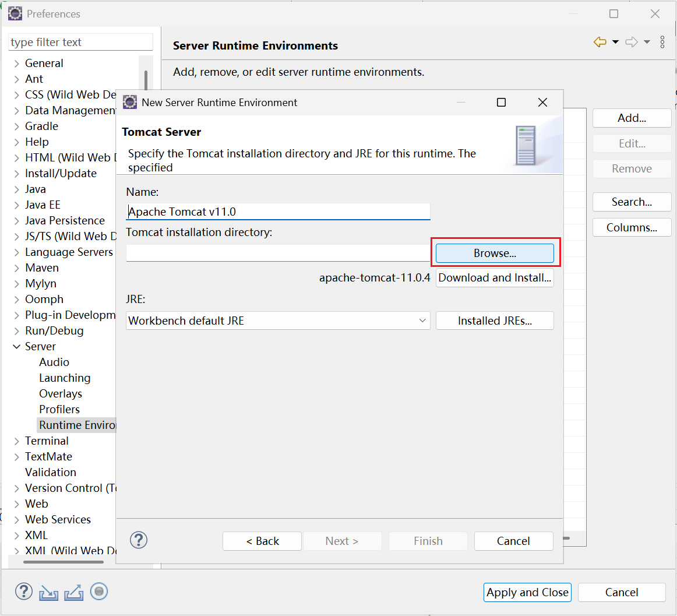Select the XML preferences item

click(x=36, y=535)
